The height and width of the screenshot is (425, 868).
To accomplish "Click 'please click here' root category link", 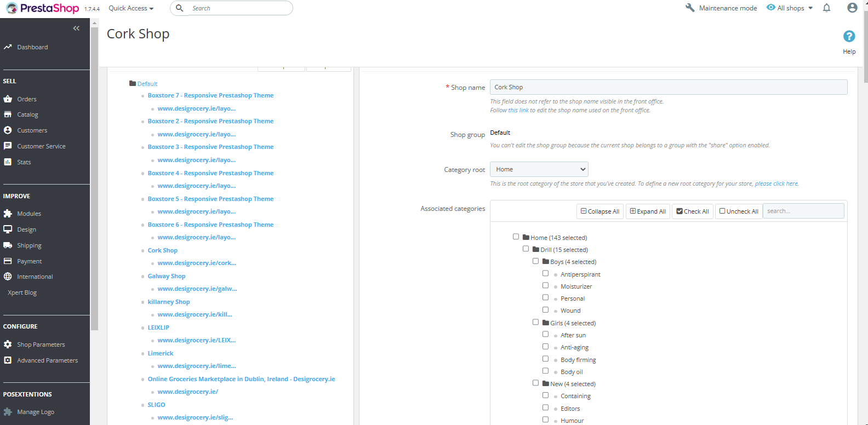I will click(776, 183).
